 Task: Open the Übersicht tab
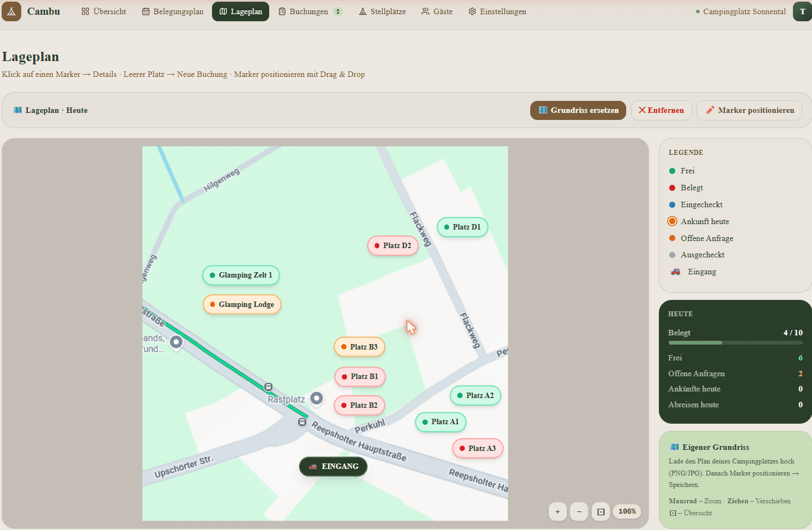[x=104, y=11]
